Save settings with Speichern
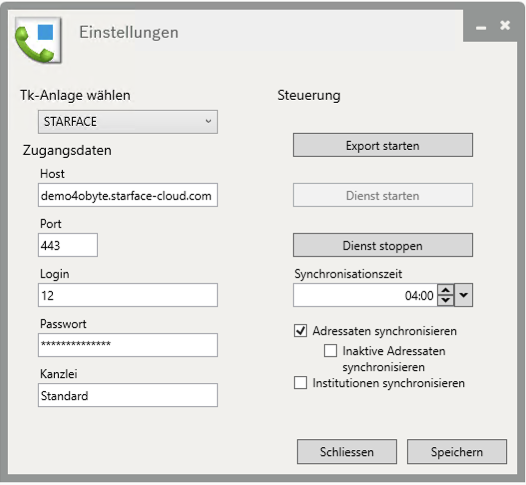The height and width of the screenshot is (485, 526). click(457, 452)
